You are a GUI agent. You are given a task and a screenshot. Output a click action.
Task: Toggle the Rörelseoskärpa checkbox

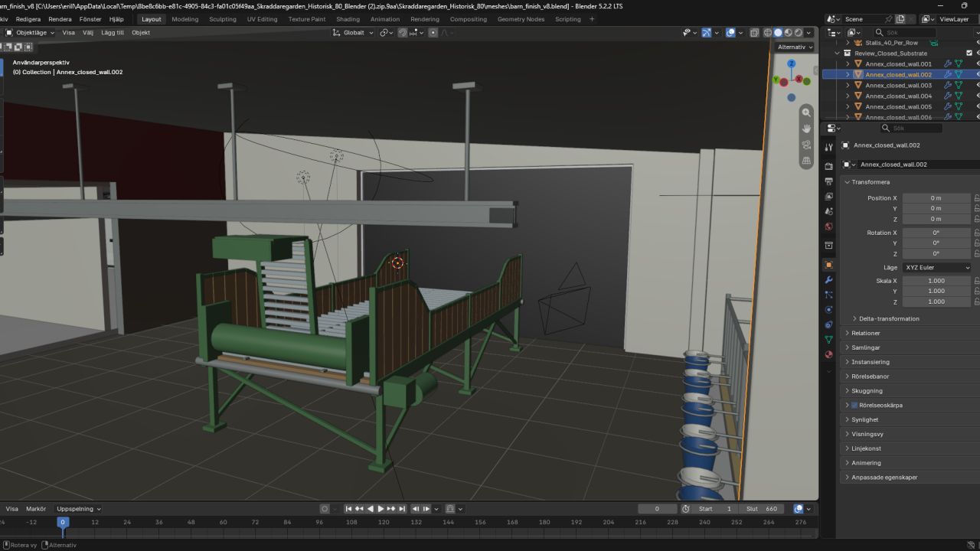[854, 405]
